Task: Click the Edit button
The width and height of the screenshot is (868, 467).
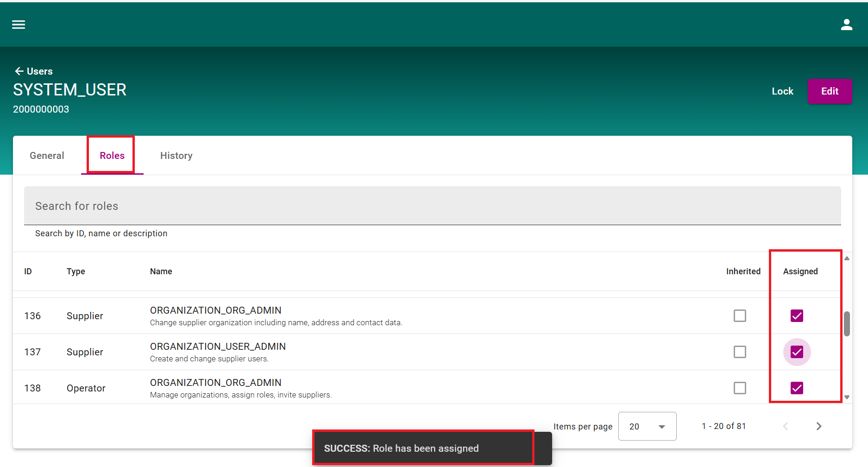Action: tap(829, 91)
